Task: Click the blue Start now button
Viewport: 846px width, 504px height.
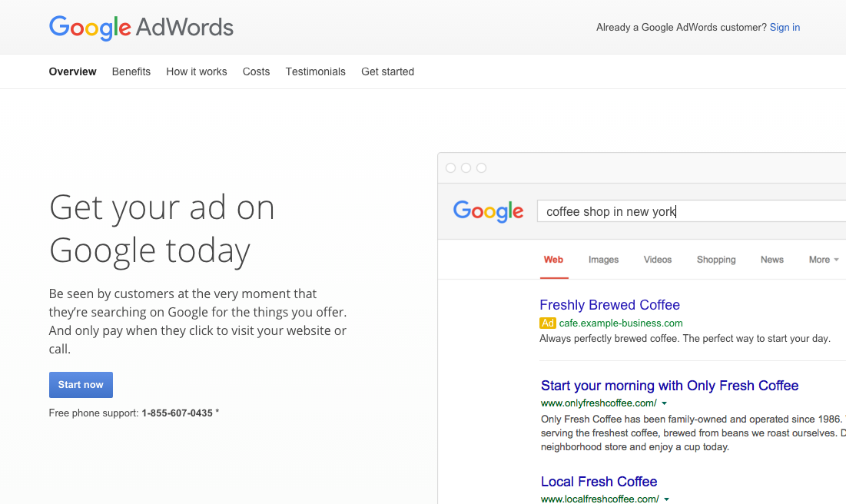Action: [81, 385]
